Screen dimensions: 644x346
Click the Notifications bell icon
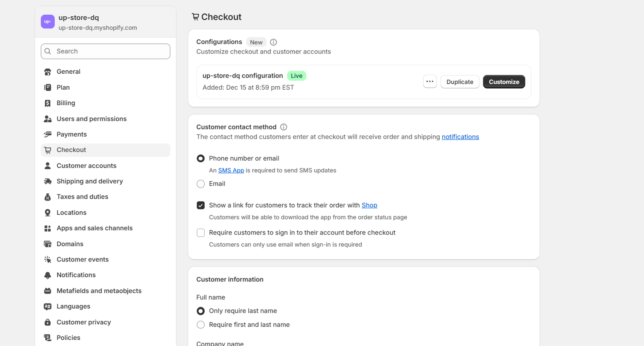point(48,275)
